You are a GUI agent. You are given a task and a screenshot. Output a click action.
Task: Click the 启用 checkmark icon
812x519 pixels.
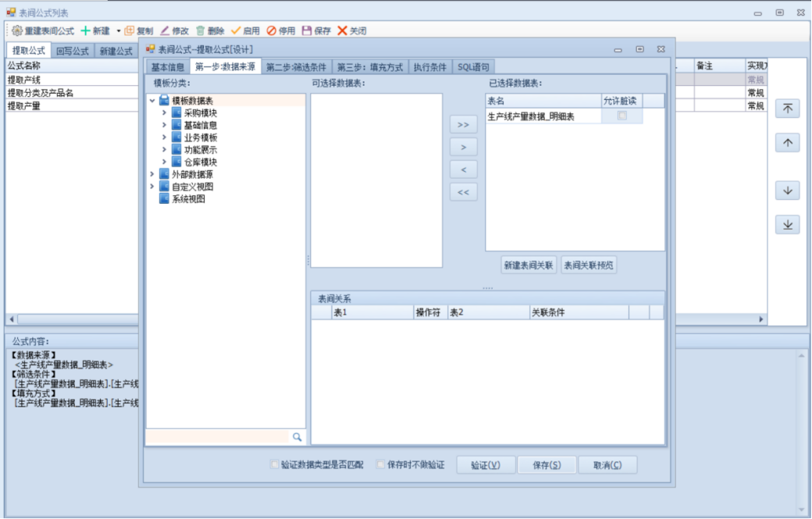coord(236,30)
